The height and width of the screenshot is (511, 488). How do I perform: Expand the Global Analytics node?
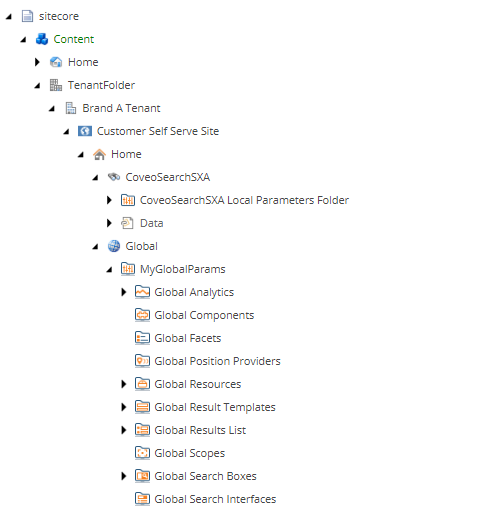[x=123, y=292]
